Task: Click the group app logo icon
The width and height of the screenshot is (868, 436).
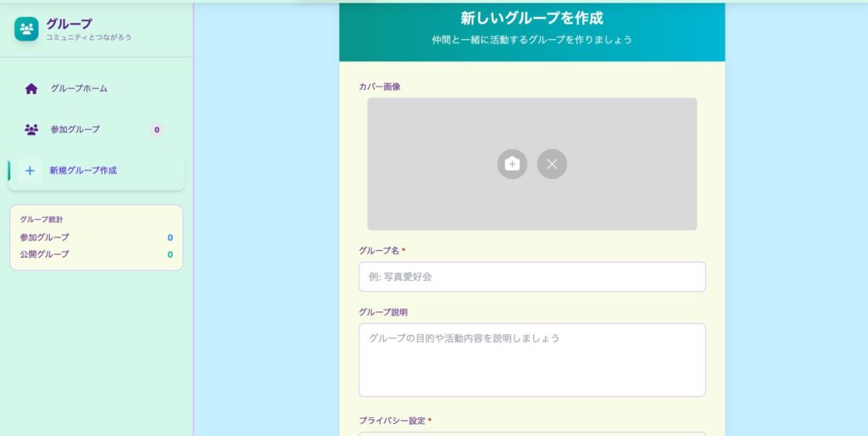Action: [x=26, y=29]
